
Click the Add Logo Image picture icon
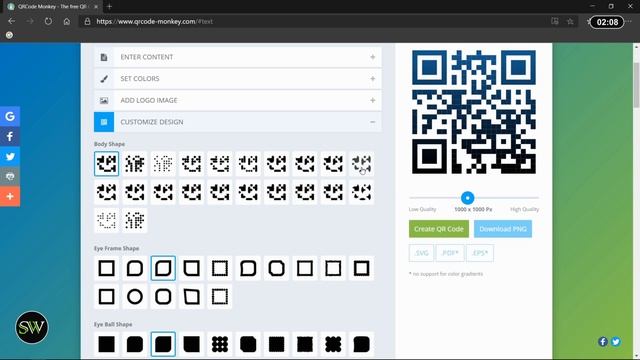(x=104, y=100)
